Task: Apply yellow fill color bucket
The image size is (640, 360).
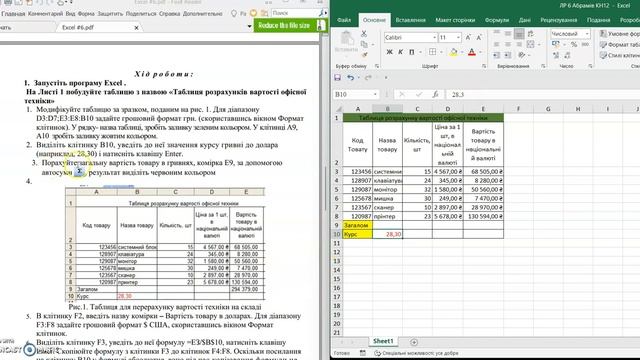Action: click(x=453, y=52)
